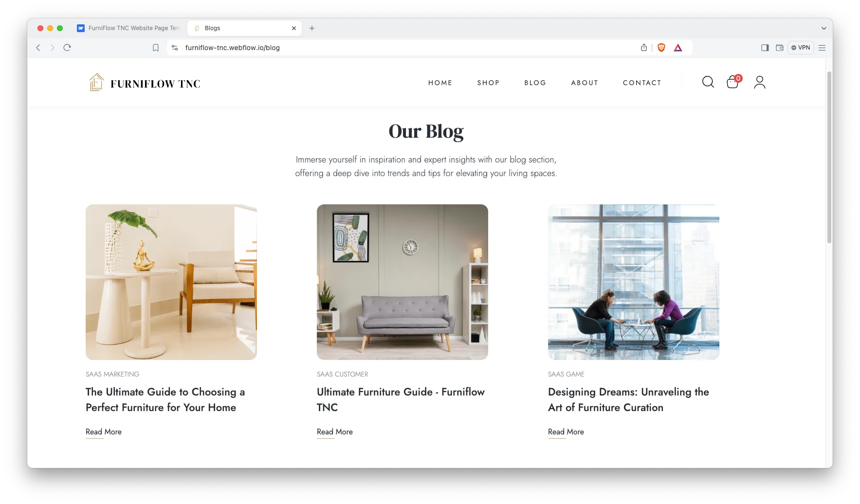Toggle the browser sidebar panel
The width and height of the screenshot is (860, 504).
pos(765,48)
